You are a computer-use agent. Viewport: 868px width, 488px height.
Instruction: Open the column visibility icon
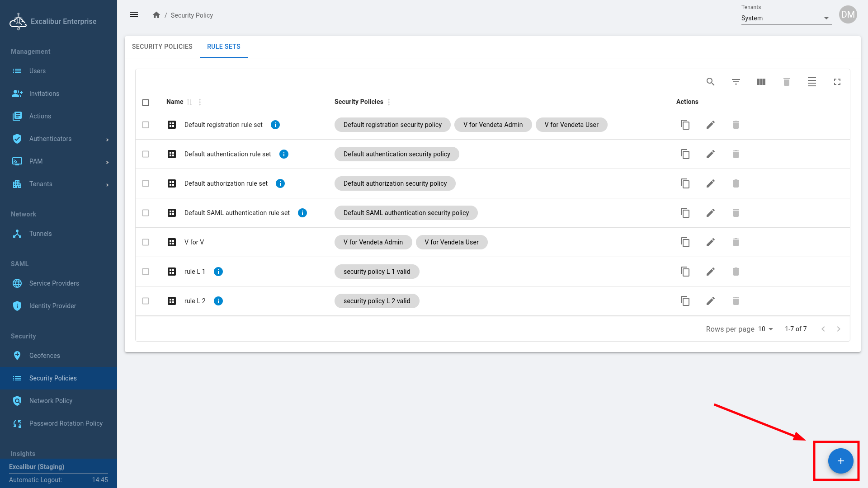pyautogui.click(x=761, y=82)
